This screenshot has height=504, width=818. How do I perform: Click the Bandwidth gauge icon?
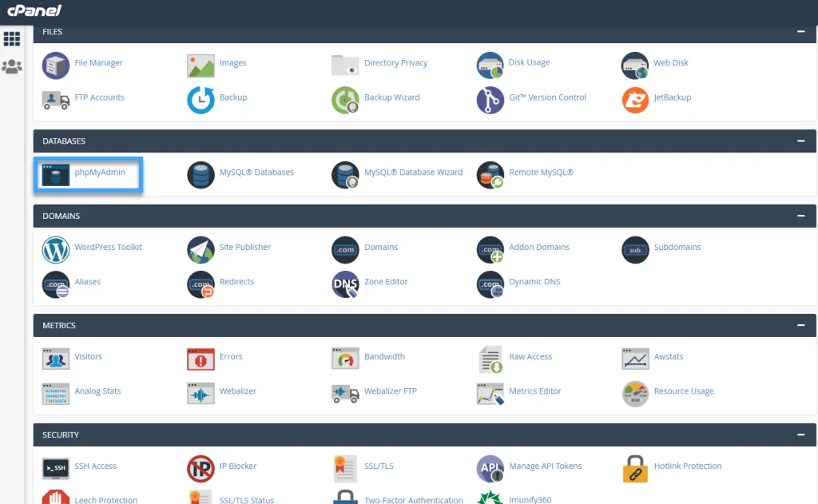point(345,359)
